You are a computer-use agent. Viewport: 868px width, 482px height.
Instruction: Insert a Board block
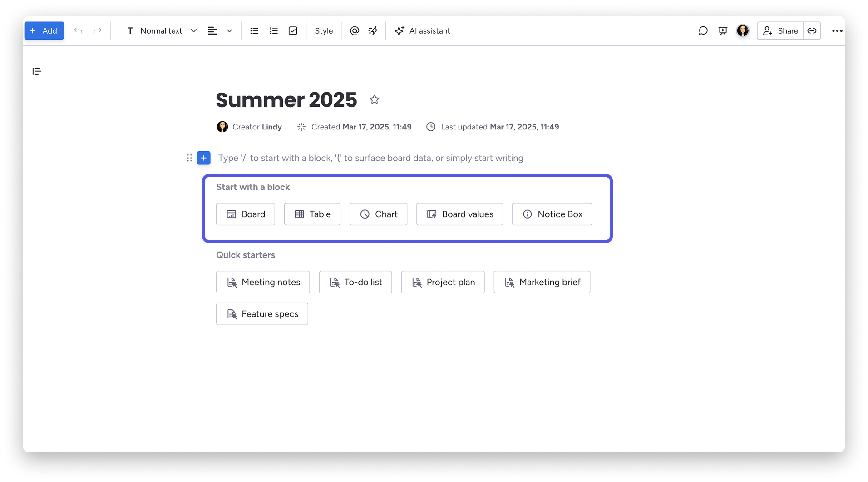[x=246, y=214]
